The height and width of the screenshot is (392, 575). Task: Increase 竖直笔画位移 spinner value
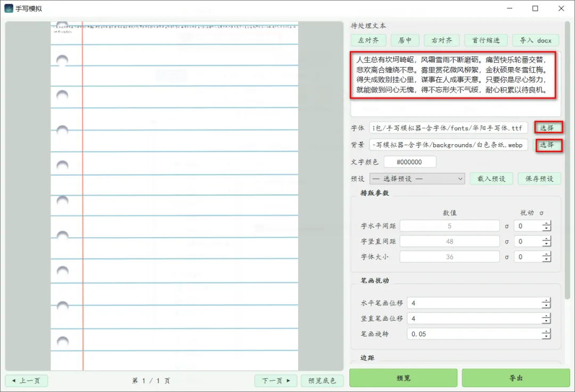coord(546,315)
